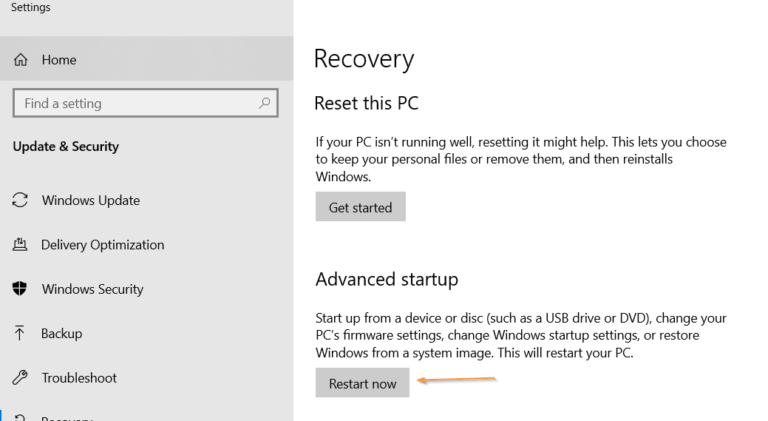The height and width of the screenshot is (421, 768).
Task: Click the Update & Security section heading
Action: (66, 146)
